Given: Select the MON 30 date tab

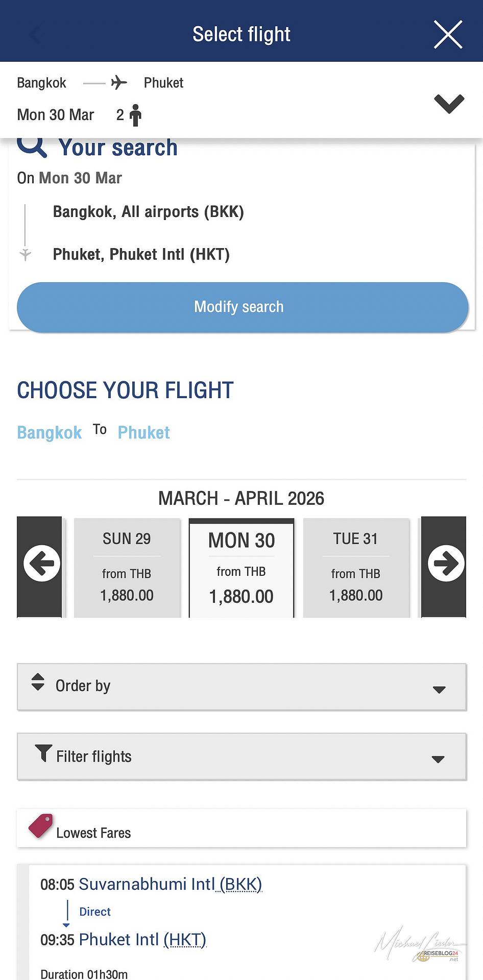Looking at the screenshot, I should point(241,568).
